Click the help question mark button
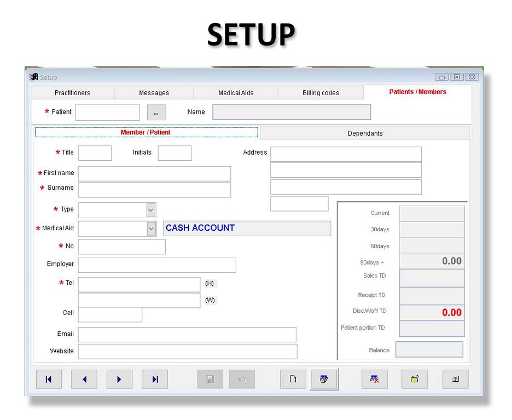The width and height of the screenshot is (512, 420). [x=455, y=379]
